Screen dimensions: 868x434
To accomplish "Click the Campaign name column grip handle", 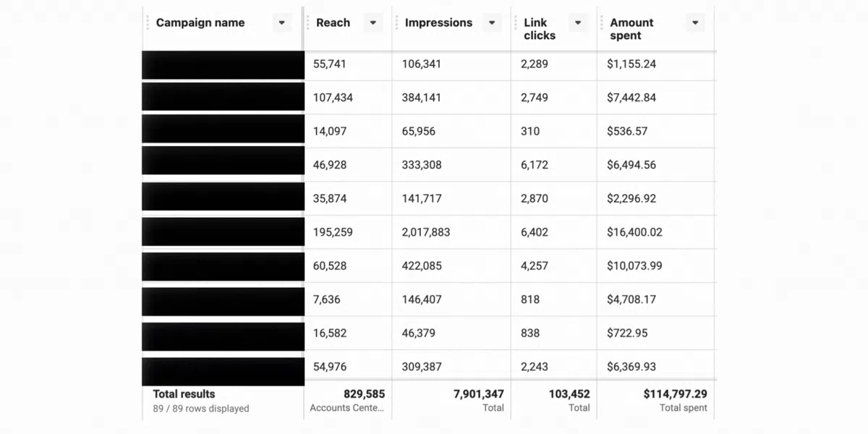I will pyautogui.click(x=148, y=22).
